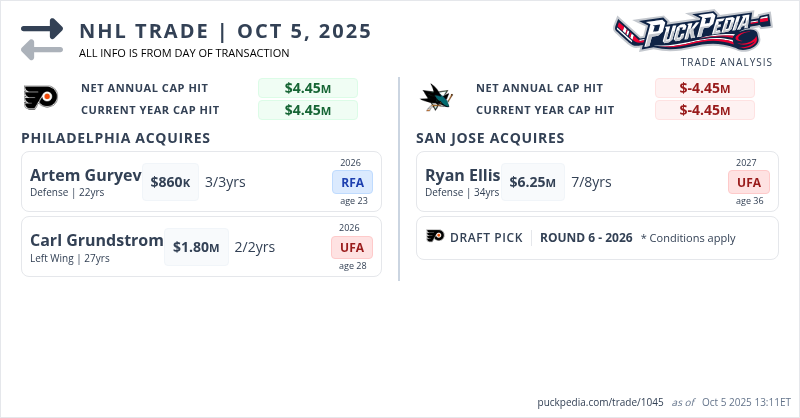This screenshot has height=418, width=800.
Task: Click San Jose's net annual cap hit value
Action: (x=704, y=88)
